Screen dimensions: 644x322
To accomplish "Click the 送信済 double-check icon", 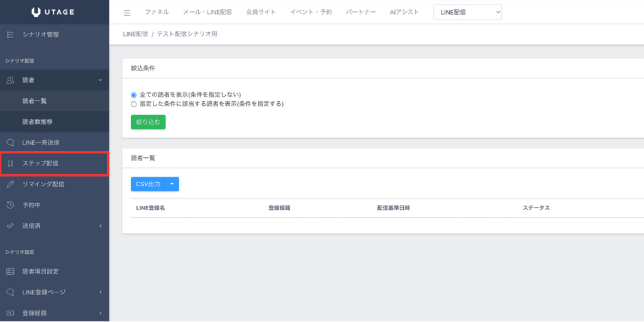I will click(11, 226).
